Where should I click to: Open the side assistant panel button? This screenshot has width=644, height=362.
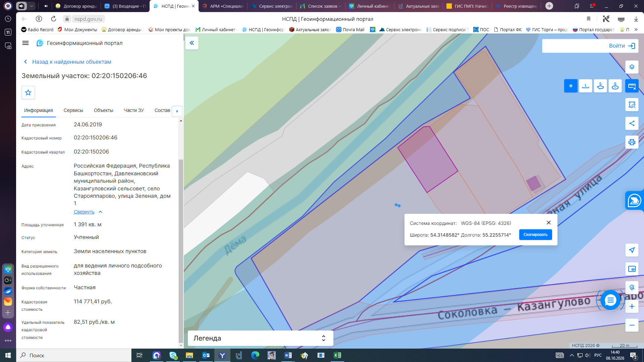click(x=634, y=200)
